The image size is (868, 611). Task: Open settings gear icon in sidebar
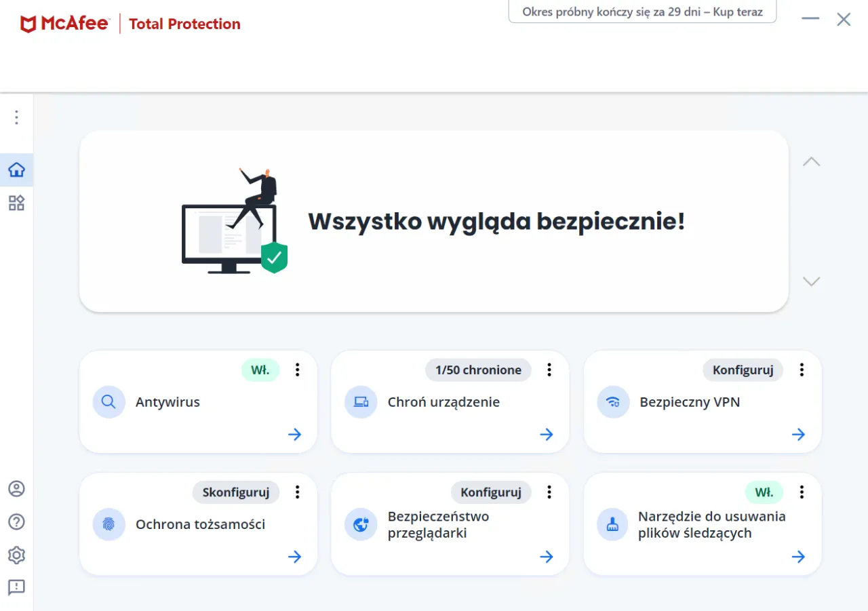click(16, 555)
